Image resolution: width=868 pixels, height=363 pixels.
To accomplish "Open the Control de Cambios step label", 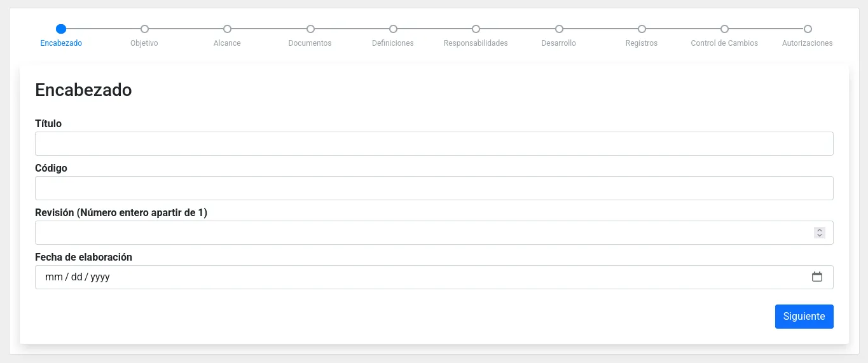I will 724,43.
